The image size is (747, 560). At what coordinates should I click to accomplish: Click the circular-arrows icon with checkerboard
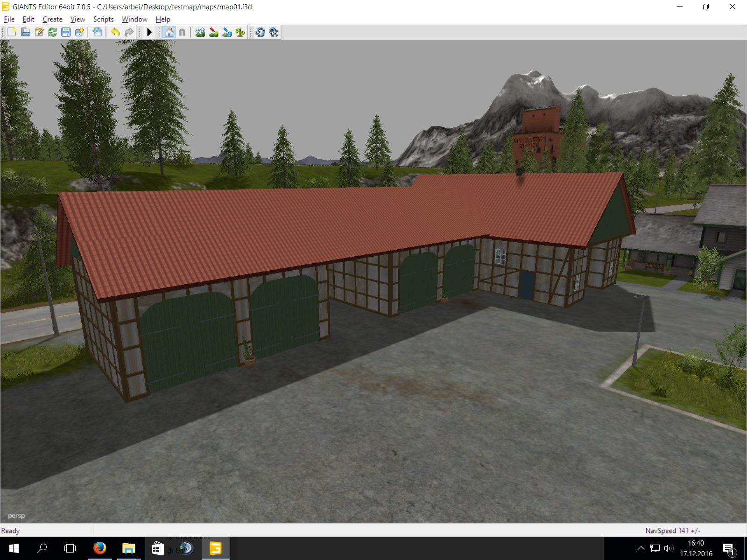[274, 32]
